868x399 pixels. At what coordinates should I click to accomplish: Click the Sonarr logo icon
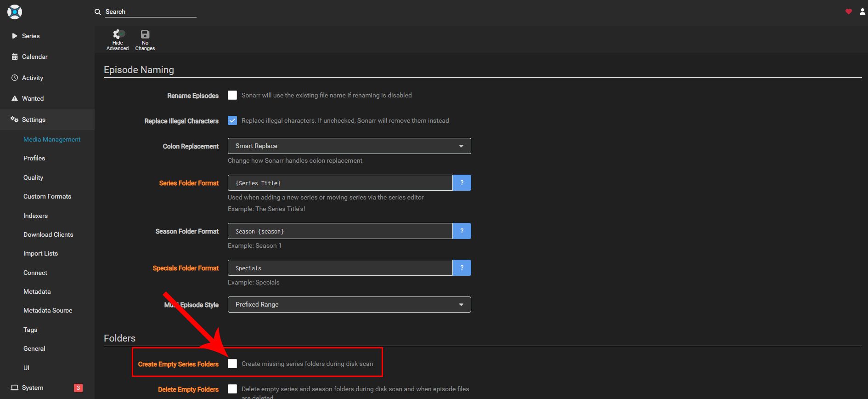coord(15,12)
